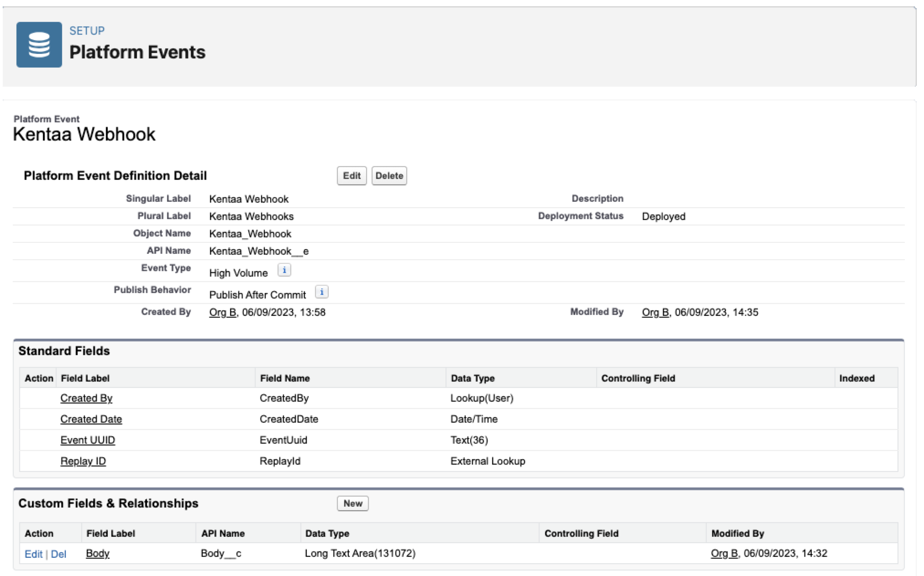
Task: Click the Modified By column header in Custom Fields
Action: point(738,534)
